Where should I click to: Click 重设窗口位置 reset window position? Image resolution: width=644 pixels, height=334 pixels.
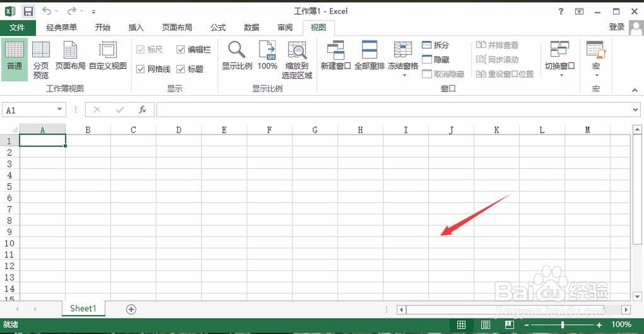[505, 74]
